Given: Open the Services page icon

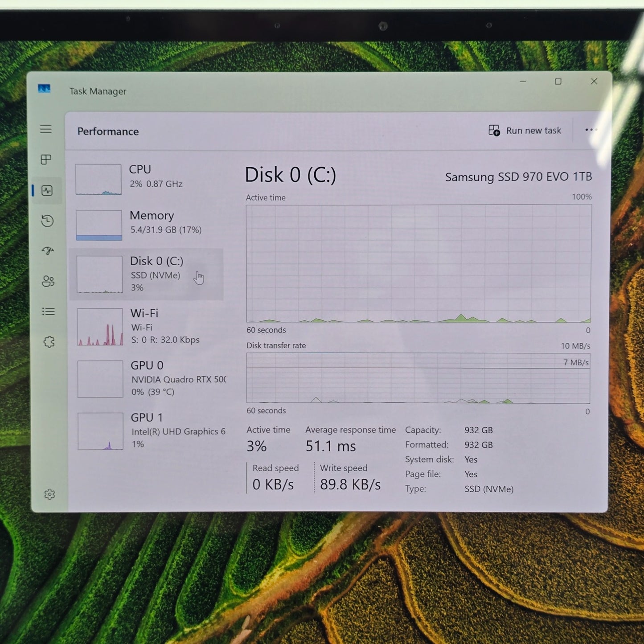Looking at the screenshot, I should [x=49, y=342].
